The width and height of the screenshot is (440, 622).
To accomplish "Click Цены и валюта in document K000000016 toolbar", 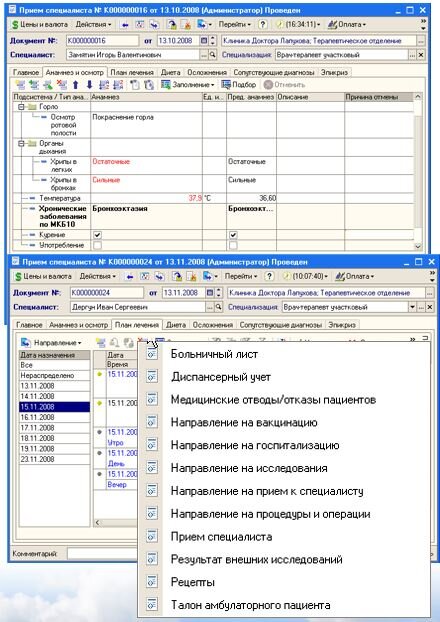I will coord(40,25).
